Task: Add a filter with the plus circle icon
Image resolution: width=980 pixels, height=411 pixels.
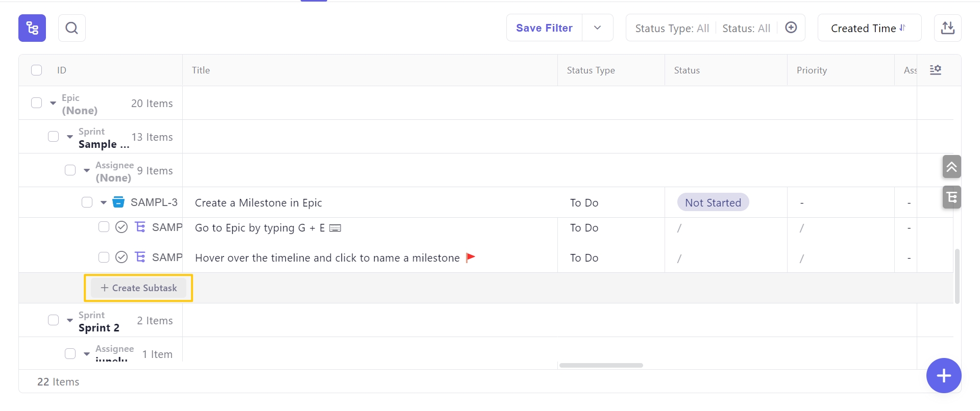Action: pos(791,28)
